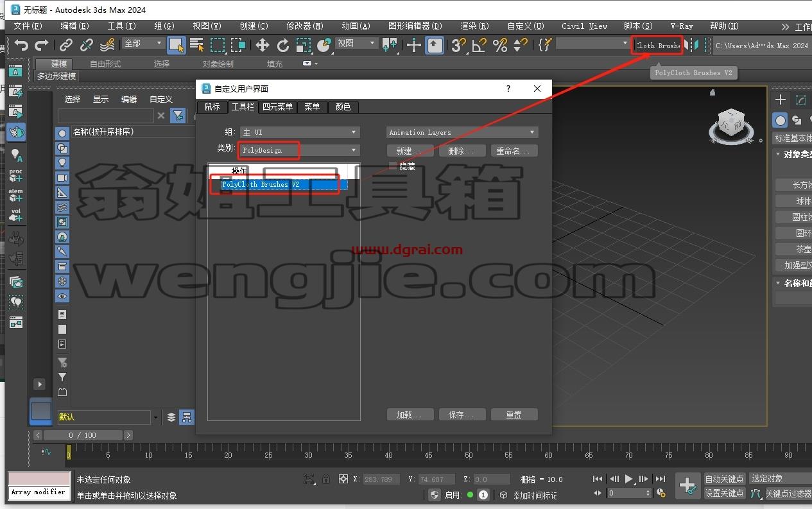812x509 pixels.
Task: Toggle the Angle Snap icon
Action: point(479,45)
